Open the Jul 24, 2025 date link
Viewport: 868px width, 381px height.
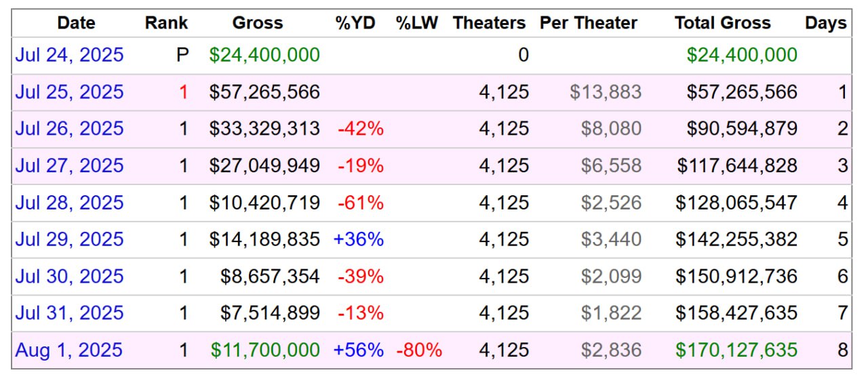pos(69,55)
